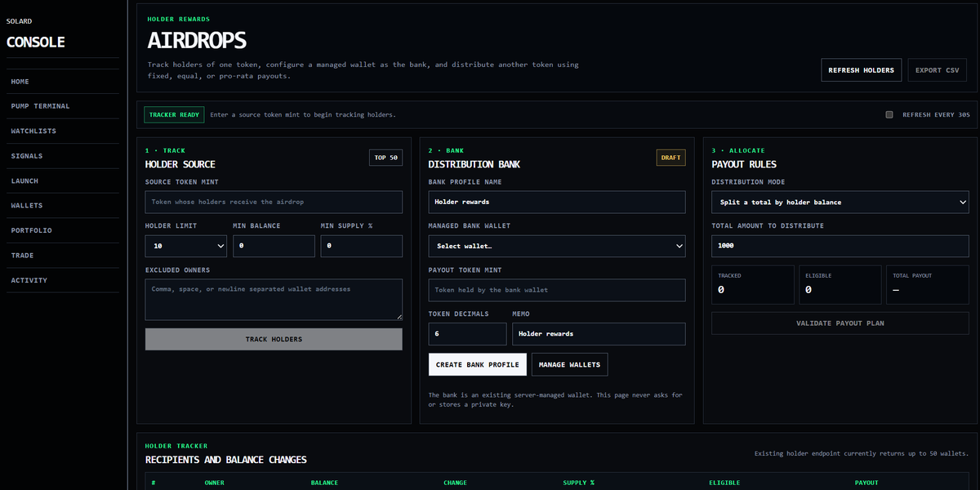Screen dimensions: 980x490
Task: Click the Solard Console logo text
Action: pyautogui.click(x=36, y=35)
